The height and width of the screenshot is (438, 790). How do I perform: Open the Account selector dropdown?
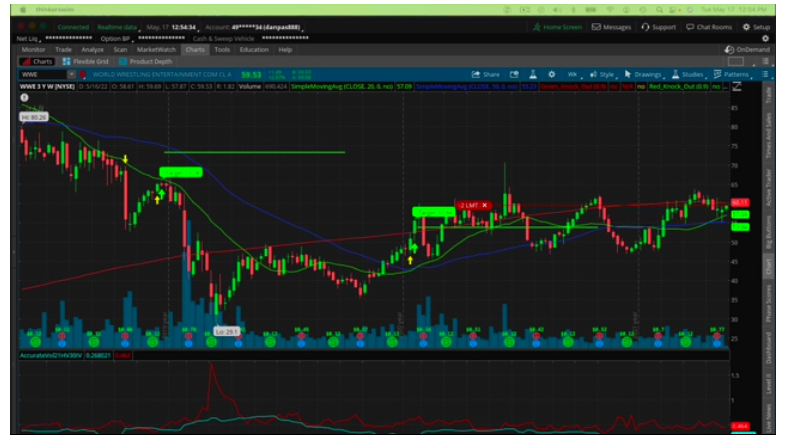point(253,27)
